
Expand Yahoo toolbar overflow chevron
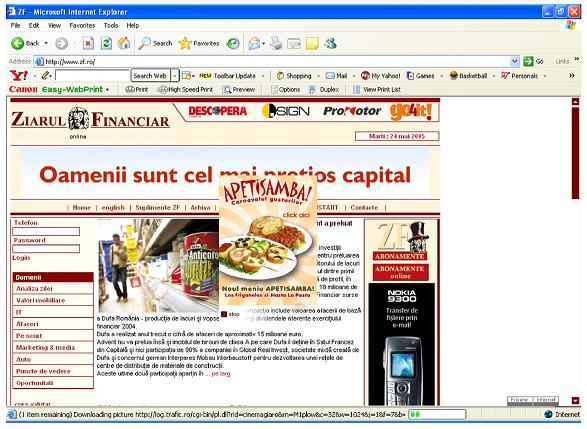(572, 76)
